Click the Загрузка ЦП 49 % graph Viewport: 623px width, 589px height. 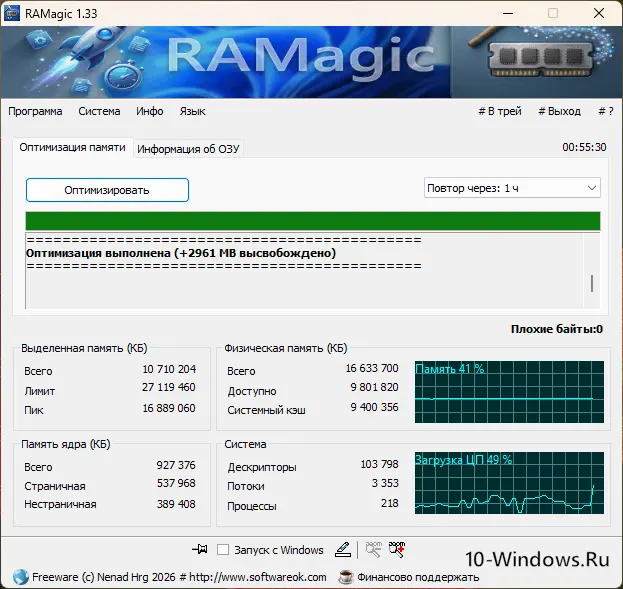point(509,483)
